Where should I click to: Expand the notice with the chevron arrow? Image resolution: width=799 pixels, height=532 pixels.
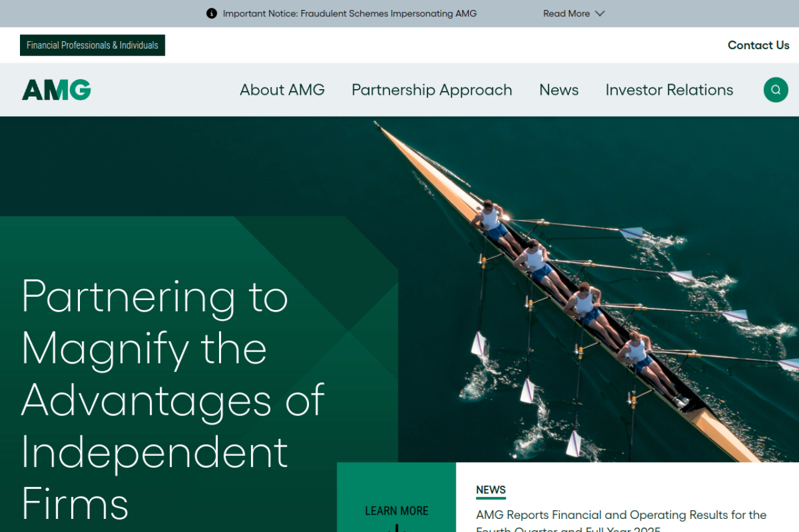coord(600,13)
